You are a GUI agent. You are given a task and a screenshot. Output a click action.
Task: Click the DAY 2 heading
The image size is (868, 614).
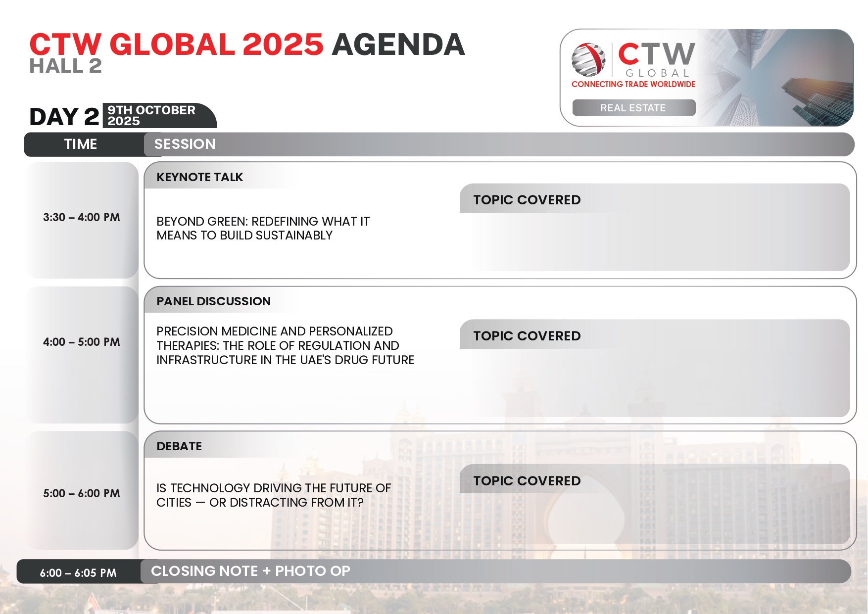[64, 117]
